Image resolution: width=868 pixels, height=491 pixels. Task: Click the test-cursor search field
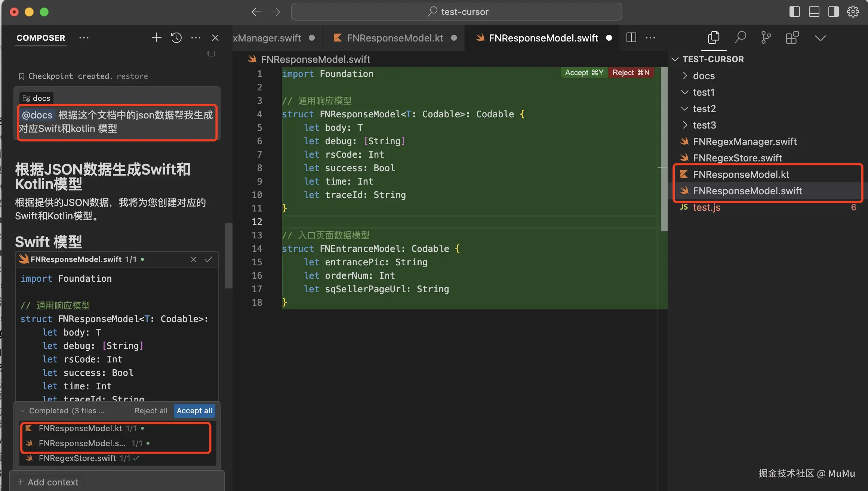(x=456, y=12)
